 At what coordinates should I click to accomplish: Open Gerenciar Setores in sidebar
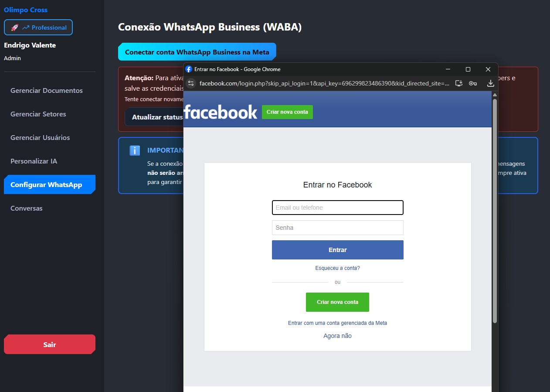click(x=38, y=114)
